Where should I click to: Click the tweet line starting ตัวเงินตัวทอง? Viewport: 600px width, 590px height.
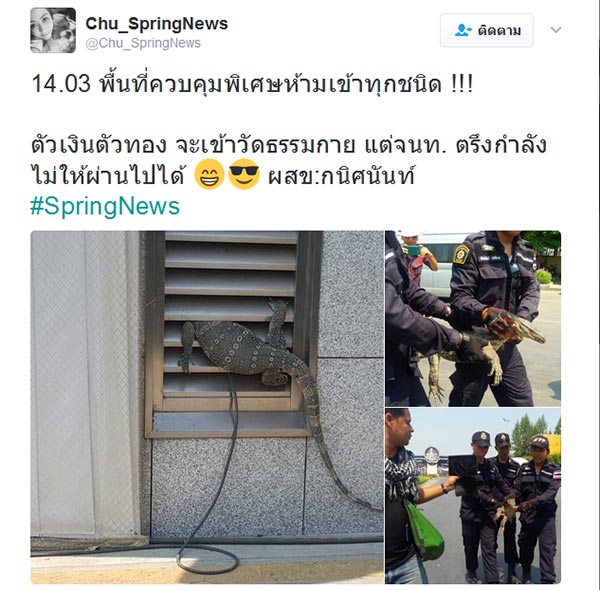tap(289, 145)
